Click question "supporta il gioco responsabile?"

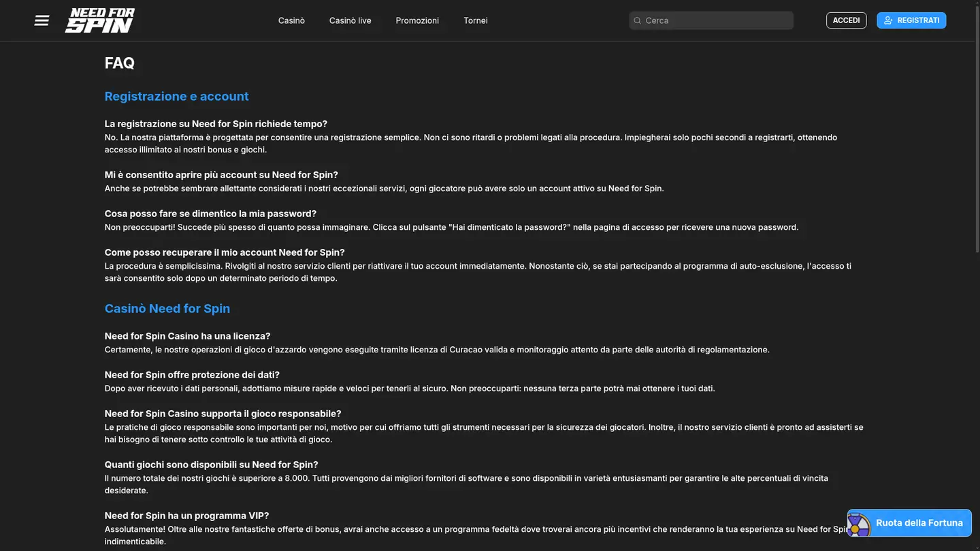(x=223, y=414)
